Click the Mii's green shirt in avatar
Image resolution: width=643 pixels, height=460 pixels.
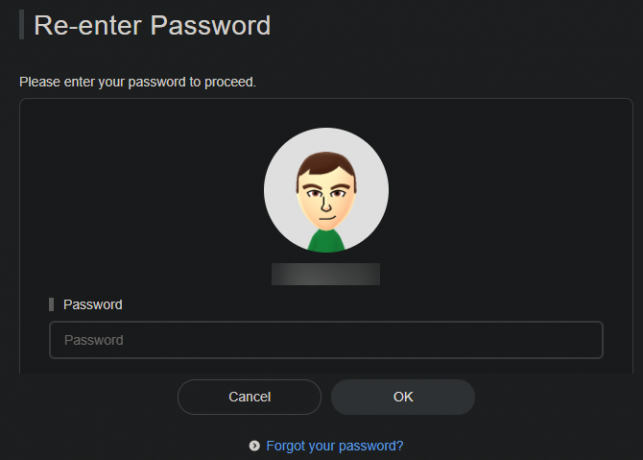[x=326, y=241]
